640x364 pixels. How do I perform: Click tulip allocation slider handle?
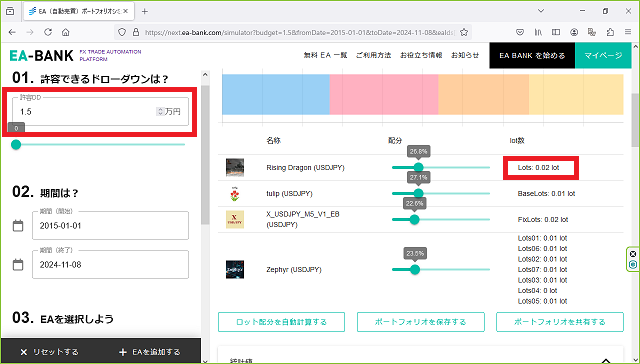tap(418, 193)
